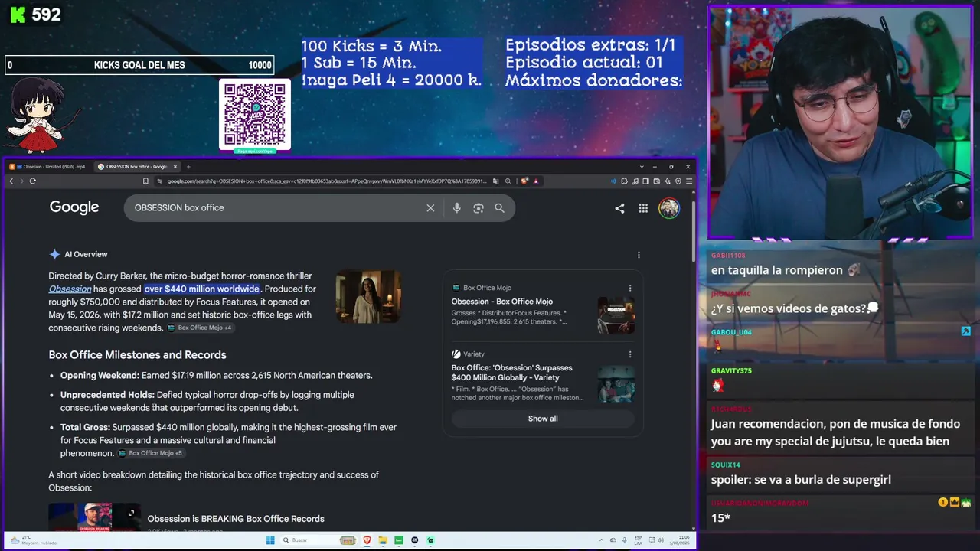Click the chat username GRAVITY375
980x551 pixels.
click(731, 371)
